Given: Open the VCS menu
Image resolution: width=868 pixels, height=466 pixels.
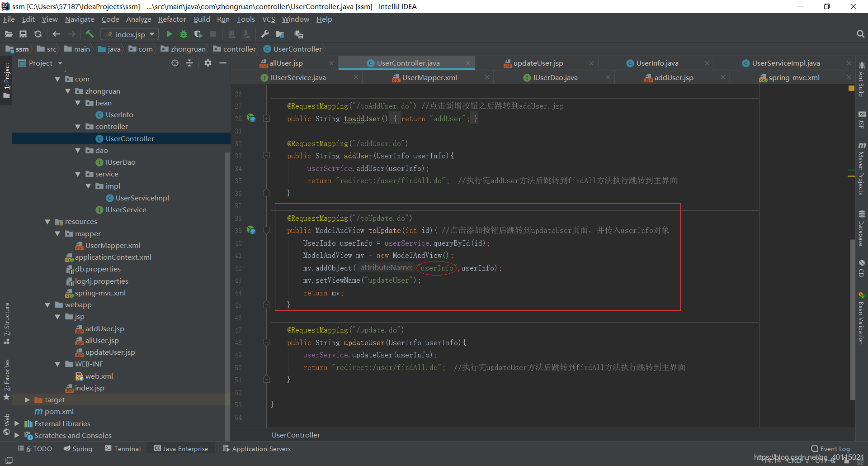Looking at the screenshot, I should click(x=269, y=19).
